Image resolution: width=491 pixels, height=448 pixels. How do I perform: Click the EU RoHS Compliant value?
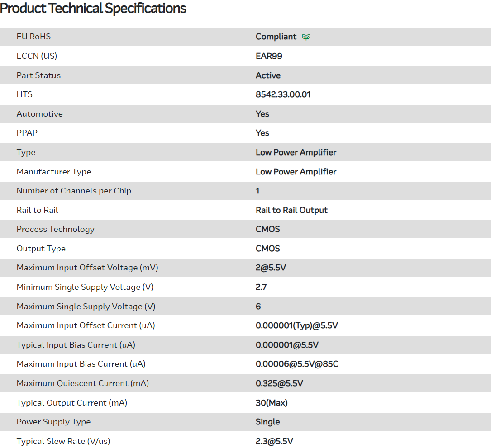pos(276,37)
